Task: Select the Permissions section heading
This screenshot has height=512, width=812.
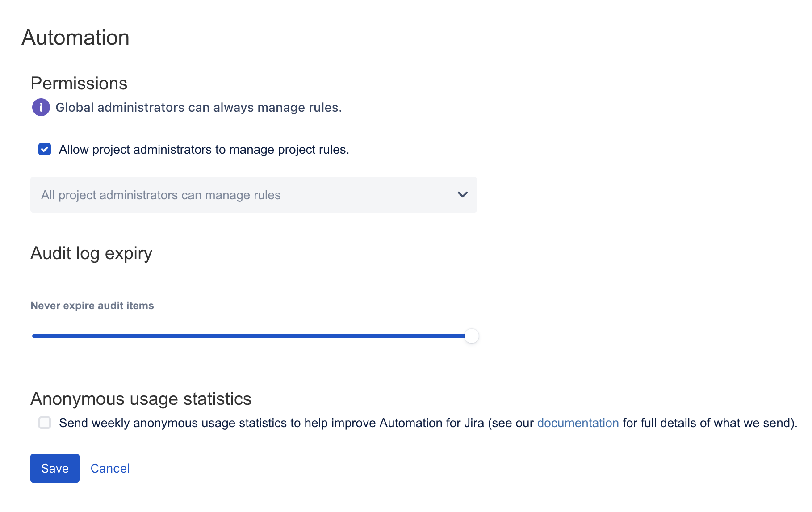Action: 79,84
